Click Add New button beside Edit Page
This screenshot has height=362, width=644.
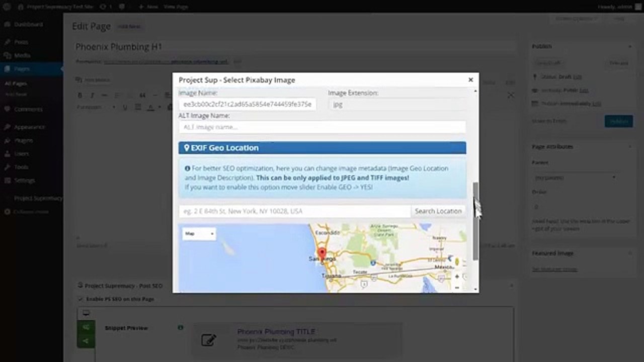tap(129, 26)
